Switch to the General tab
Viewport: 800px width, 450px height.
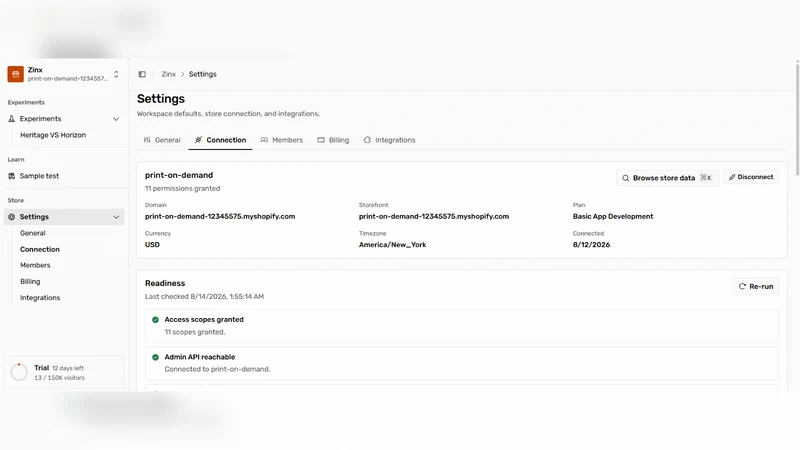click(x=162, y=140)
